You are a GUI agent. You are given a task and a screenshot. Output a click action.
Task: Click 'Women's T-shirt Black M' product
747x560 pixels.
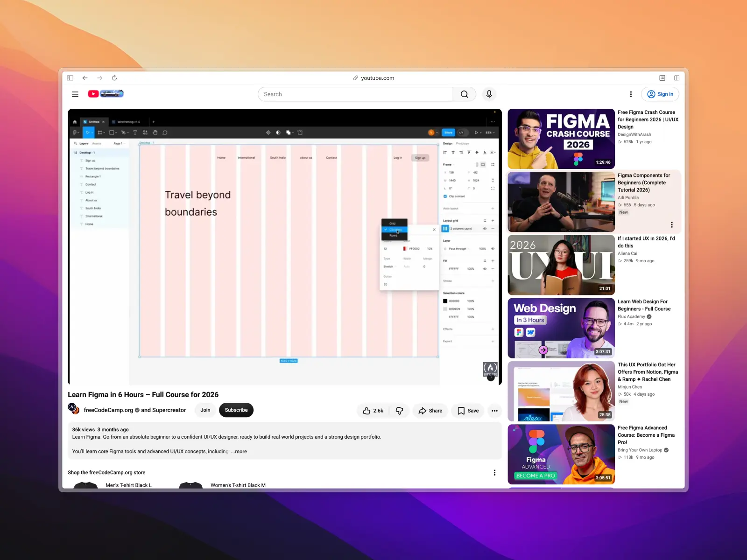click(x=238, y=485)
